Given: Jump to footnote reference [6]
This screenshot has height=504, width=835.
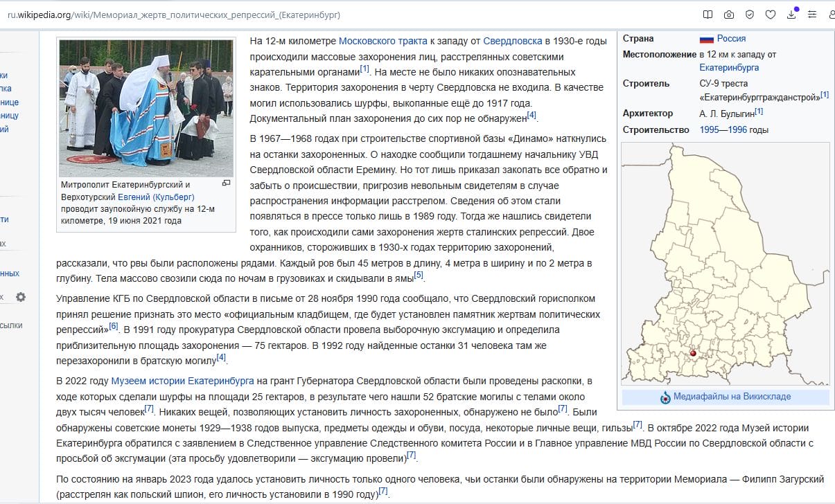Looking at the screenshot, I should click(114, 326).
